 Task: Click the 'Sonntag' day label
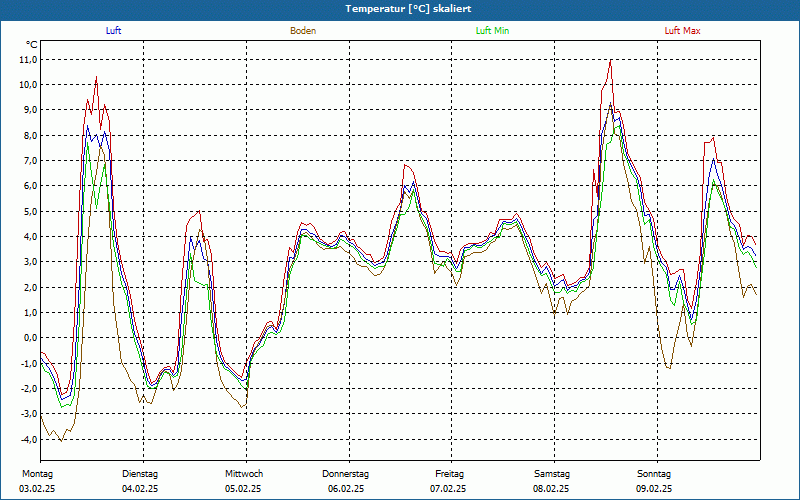[x=654, y=474]
